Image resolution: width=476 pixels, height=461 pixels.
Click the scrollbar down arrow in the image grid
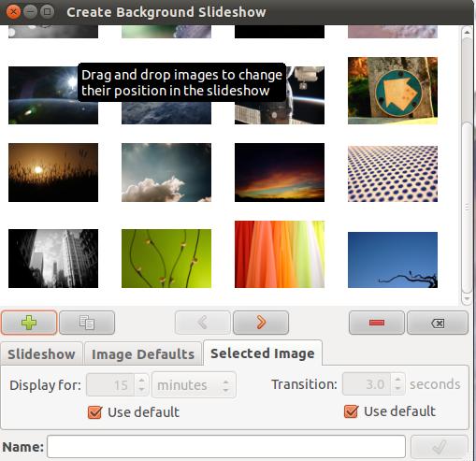pos(467,298)
